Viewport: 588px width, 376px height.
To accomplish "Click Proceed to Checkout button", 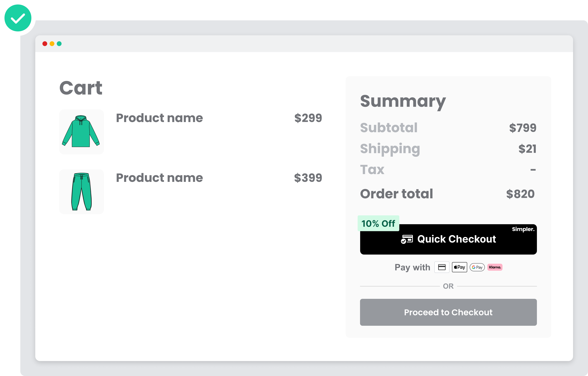I will click(448, 312).
